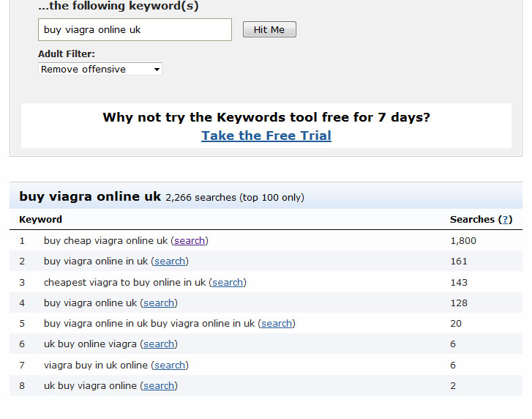The width and height of the screenshot is (532, 419).
Task: Click the Keyword column header
Action: 41,220
